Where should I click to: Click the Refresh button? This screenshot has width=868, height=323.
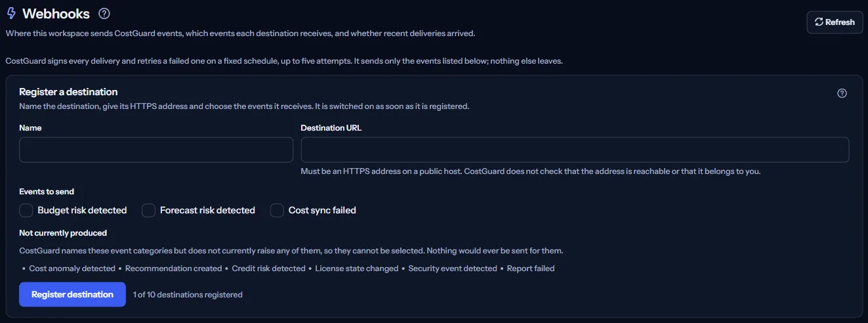[x=835, y=22]
